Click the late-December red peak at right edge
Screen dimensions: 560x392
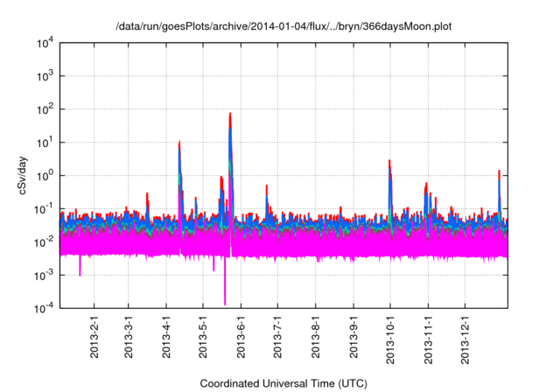click(x=499, y=171)
